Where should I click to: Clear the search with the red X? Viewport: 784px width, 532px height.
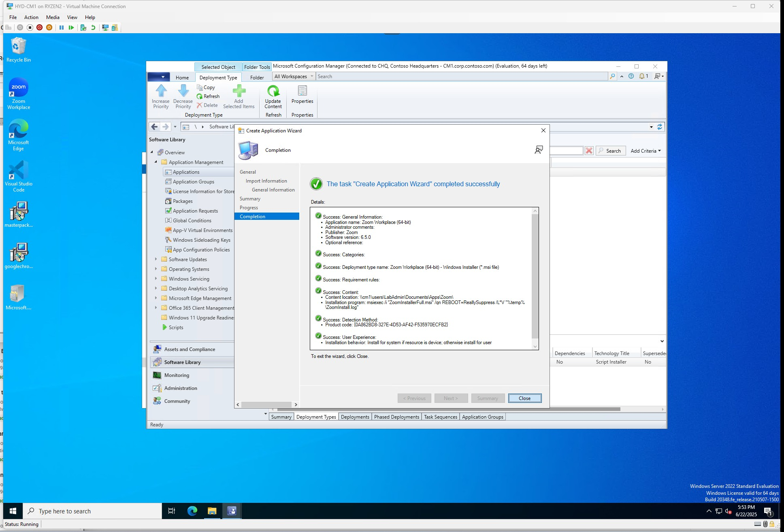point(589,151)
